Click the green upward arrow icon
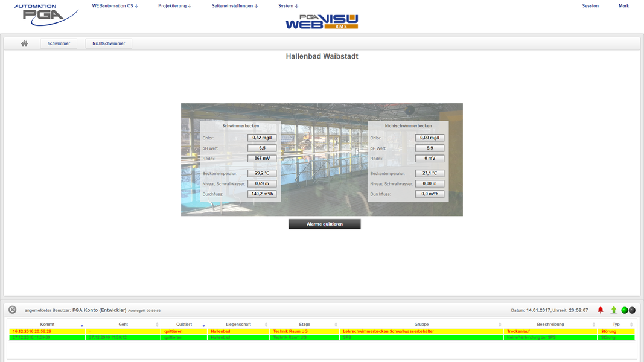Screen dimensions: 644x362 [614, 310]
